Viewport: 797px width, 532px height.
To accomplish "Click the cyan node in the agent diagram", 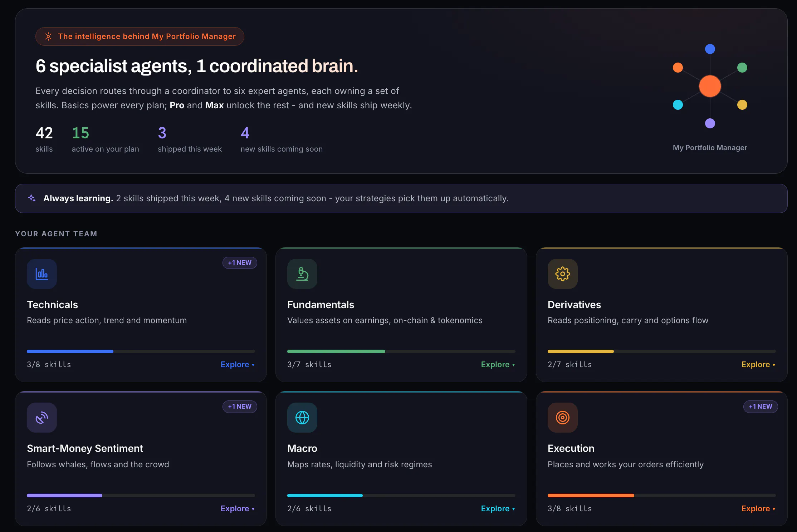I will click(x=678, y=105).
